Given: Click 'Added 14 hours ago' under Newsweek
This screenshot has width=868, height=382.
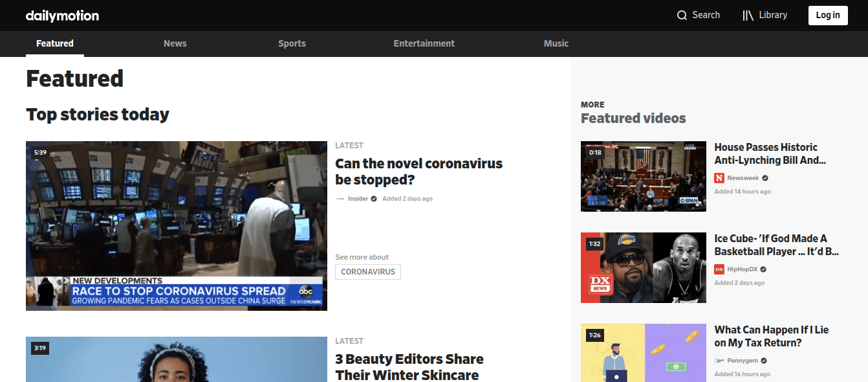Looking at the screenshot, I should pos(743,192).
